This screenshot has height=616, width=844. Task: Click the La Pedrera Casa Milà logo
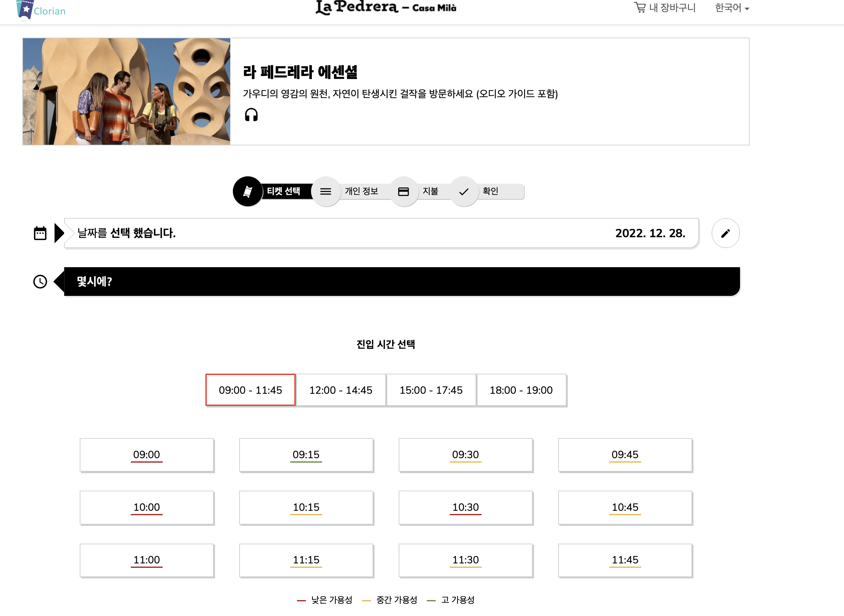tap(386, 7)
